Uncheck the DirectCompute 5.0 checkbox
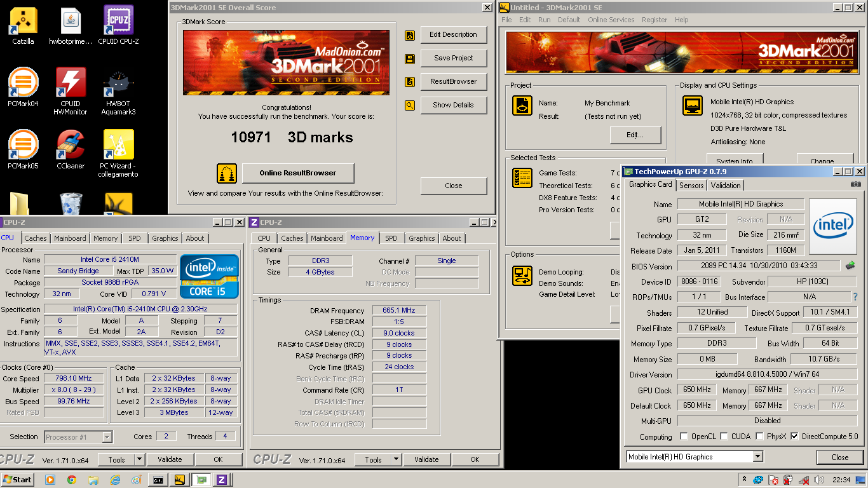This screenshot has height=488, width=868. coord(794,437)
